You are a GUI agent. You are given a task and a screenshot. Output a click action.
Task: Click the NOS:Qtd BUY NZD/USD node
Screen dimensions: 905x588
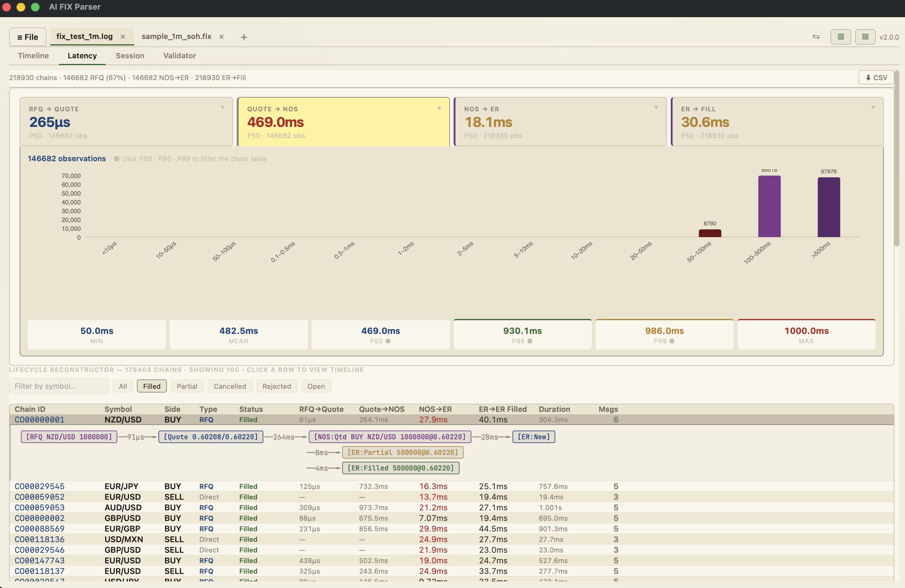point(390,437)
